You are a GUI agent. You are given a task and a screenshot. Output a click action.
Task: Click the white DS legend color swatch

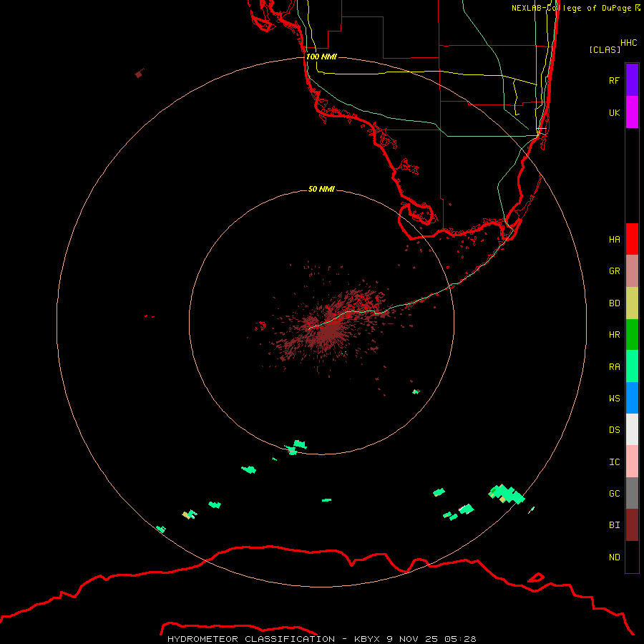click(632, 429)
